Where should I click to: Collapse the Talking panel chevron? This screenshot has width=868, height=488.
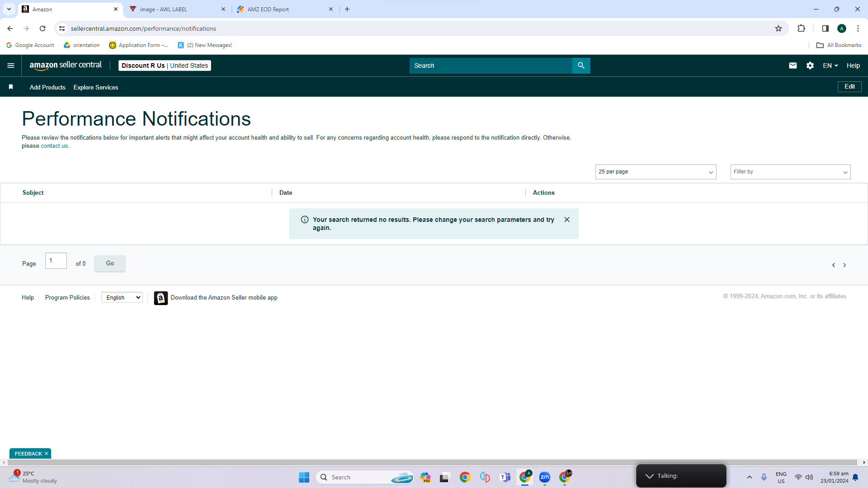click(650, 476)
